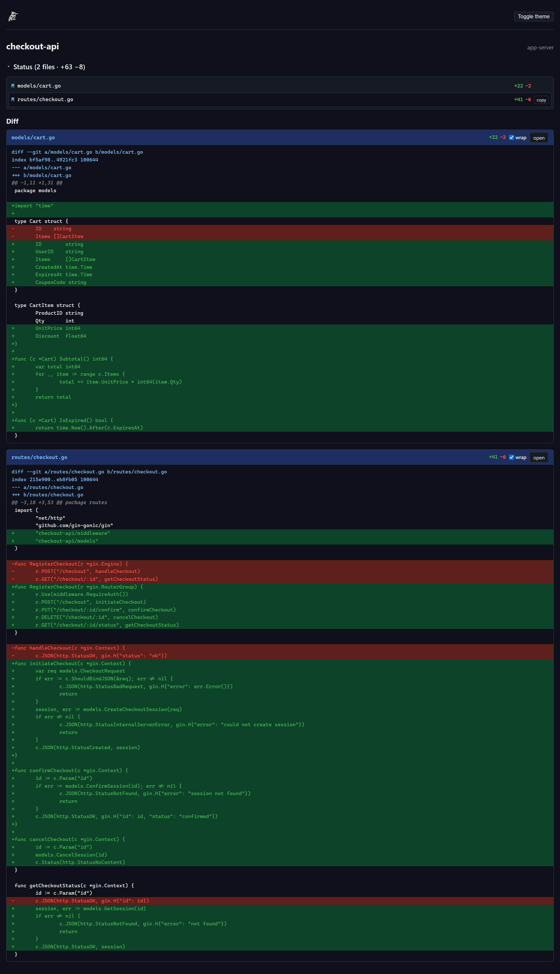The width and height of the screenshot is (560, 974).
Task: Click the M status icon for models/cart.go
Action: pyautogui.click(x=13, y=86)
